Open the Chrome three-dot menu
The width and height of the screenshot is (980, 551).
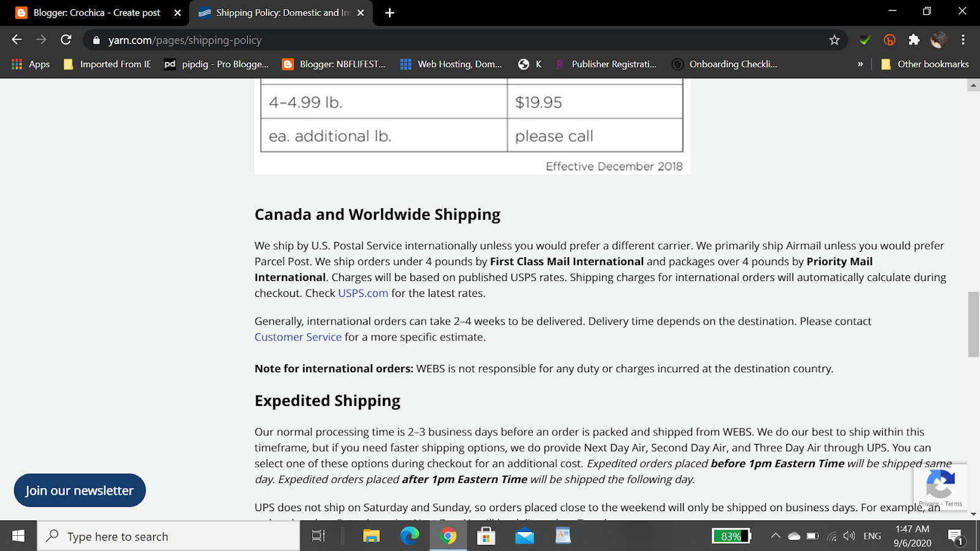click(963, 40)
